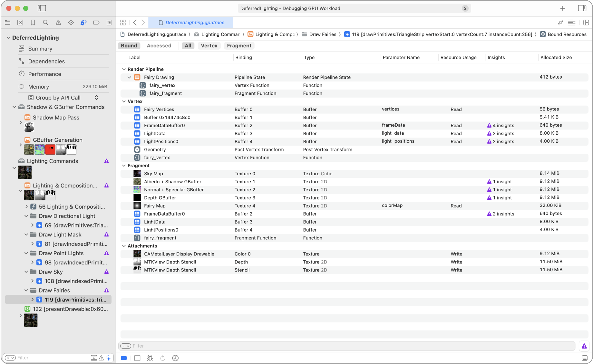Viewport: 593px width, 364px height.
Task: Click the bug icon in the bottom debug bar
Action: point(150,358)
